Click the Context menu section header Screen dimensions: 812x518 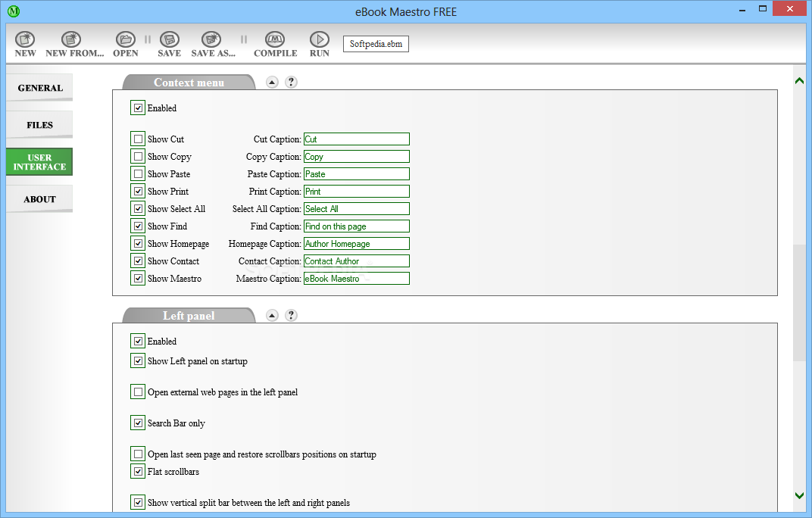(189, 83)
